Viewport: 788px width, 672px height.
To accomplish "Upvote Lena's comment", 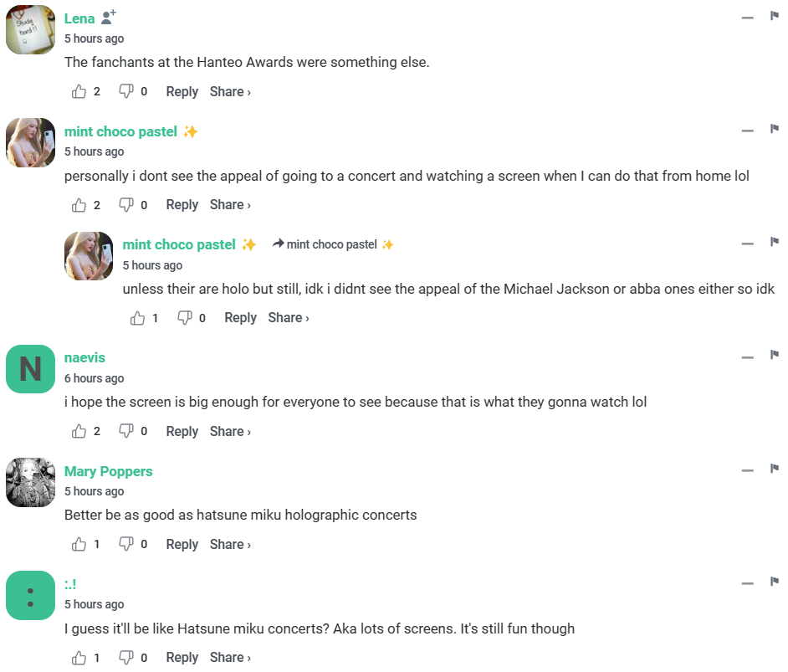I will click(x=79, y=91).
